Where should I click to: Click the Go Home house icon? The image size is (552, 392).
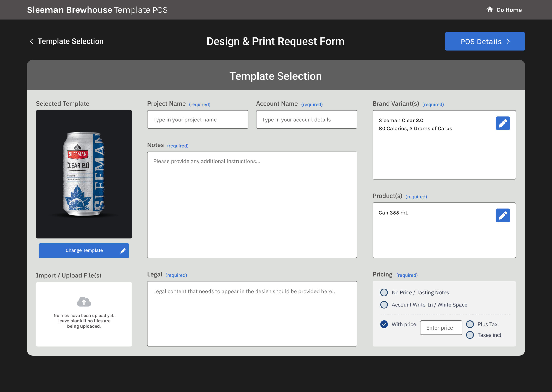pos(490,9)
